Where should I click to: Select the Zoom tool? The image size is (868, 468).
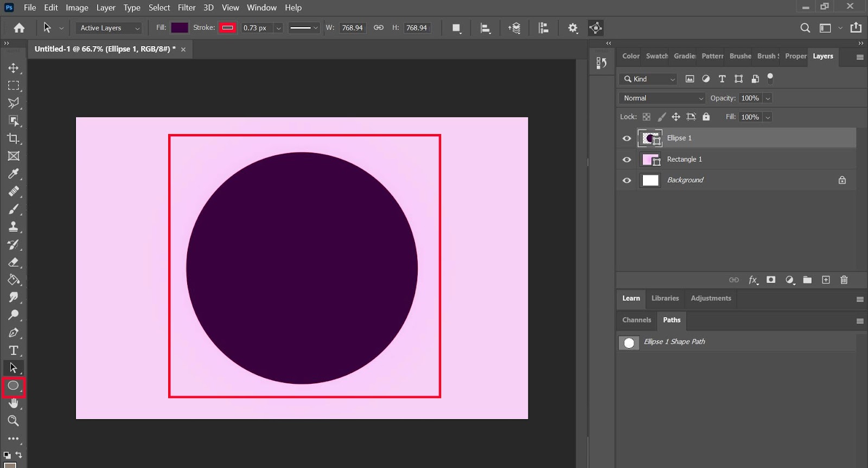(14, 421)
